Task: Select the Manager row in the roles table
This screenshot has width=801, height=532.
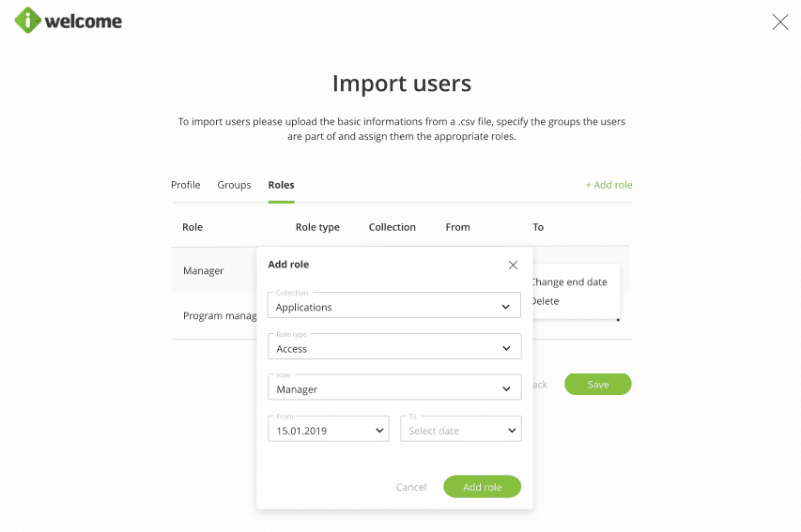Action: coord(204,270)
